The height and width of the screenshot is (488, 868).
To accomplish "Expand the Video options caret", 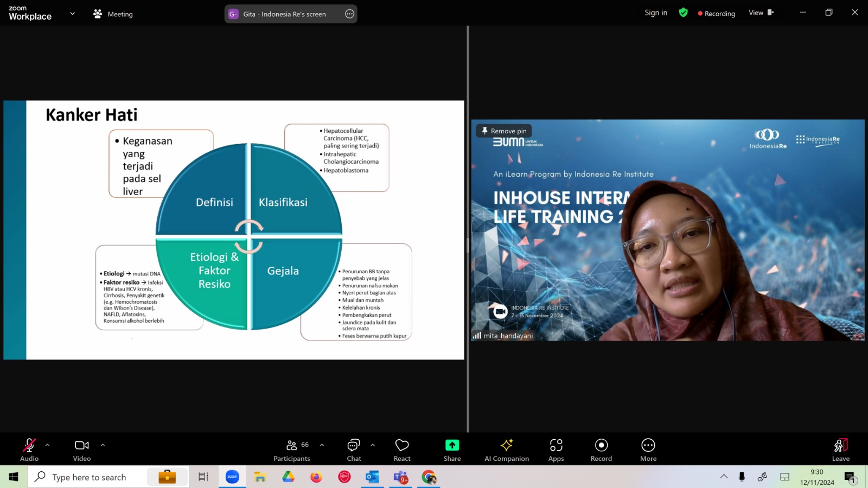I will pyautogui.click(x=103, y=445).
